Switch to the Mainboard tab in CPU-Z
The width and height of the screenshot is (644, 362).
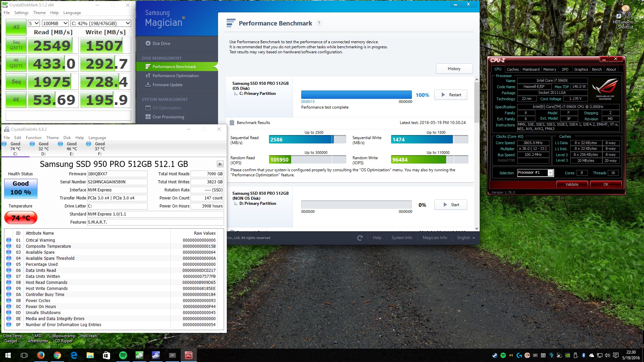[x=531, y=69]
